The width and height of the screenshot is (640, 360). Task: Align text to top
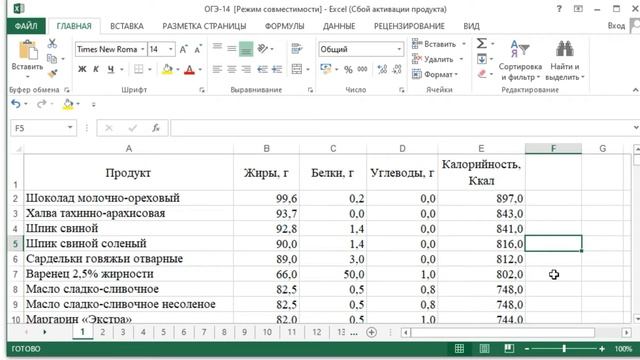tap(217, 48)
